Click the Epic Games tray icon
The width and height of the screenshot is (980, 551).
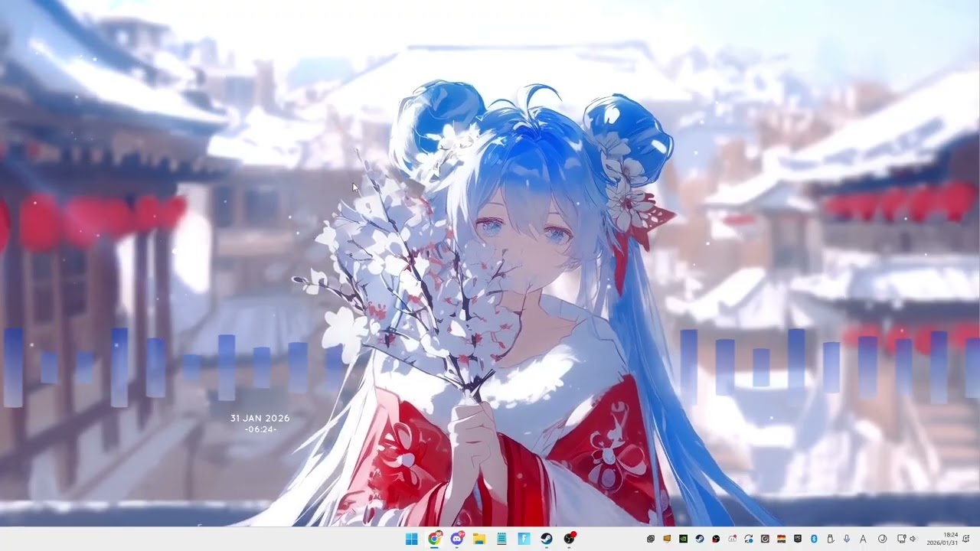pos(798,539)
